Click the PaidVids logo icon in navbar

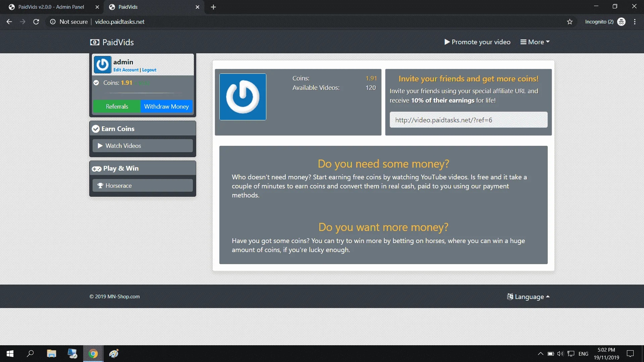pyautogui.click(x=95, y=42)
